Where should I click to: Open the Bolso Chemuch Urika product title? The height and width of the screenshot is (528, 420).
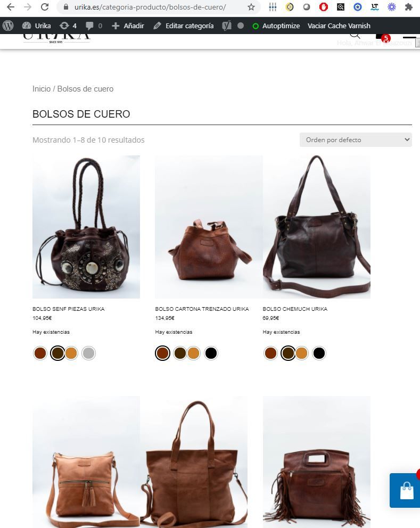pyautogui.click(x=295, y=309)
